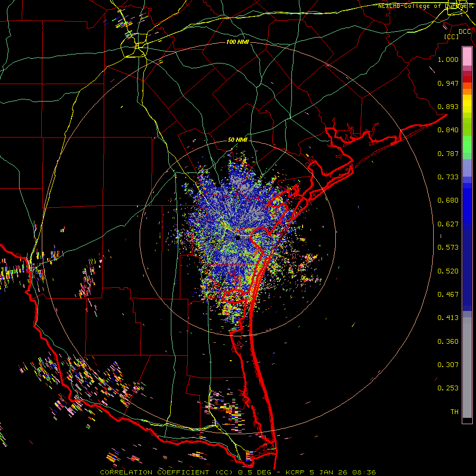Click the 0.787 legend value
This screenshot has width=476, height=476.
pyautogui.click(x=448, y=153)
